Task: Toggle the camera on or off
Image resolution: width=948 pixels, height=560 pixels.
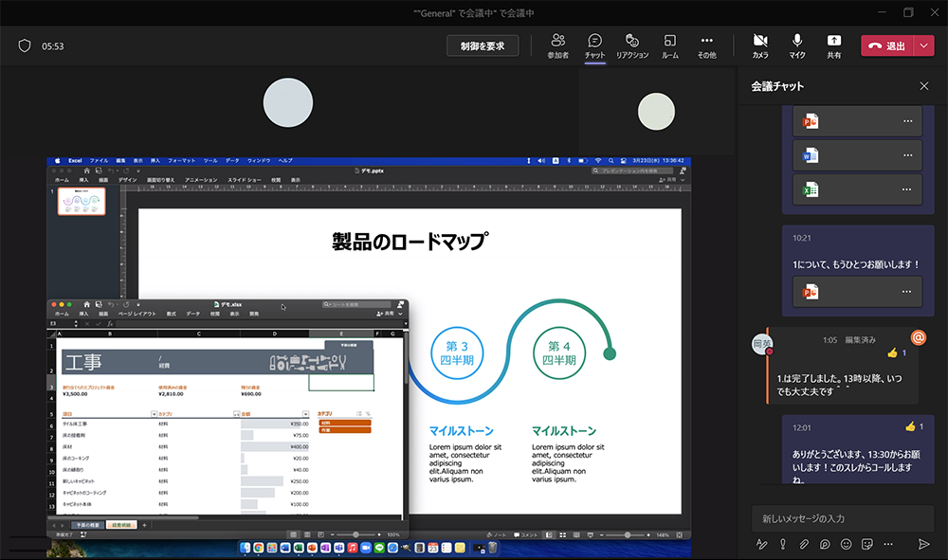Action: (x=759, y=45)
